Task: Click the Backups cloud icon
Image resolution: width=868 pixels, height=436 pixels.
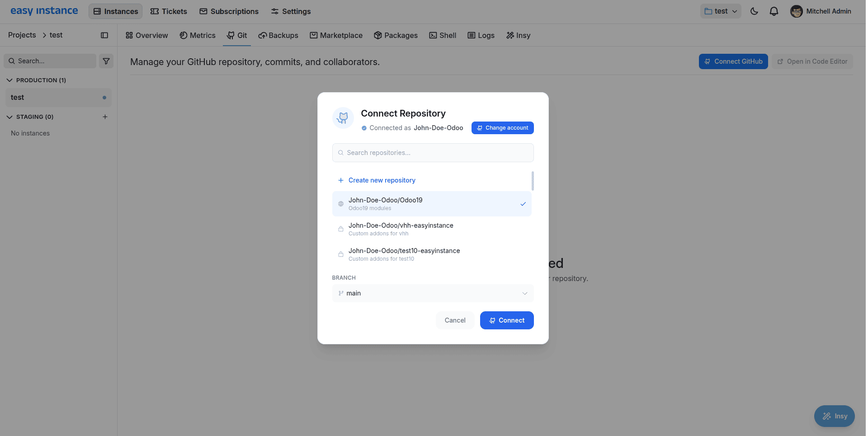Action: 262,35
